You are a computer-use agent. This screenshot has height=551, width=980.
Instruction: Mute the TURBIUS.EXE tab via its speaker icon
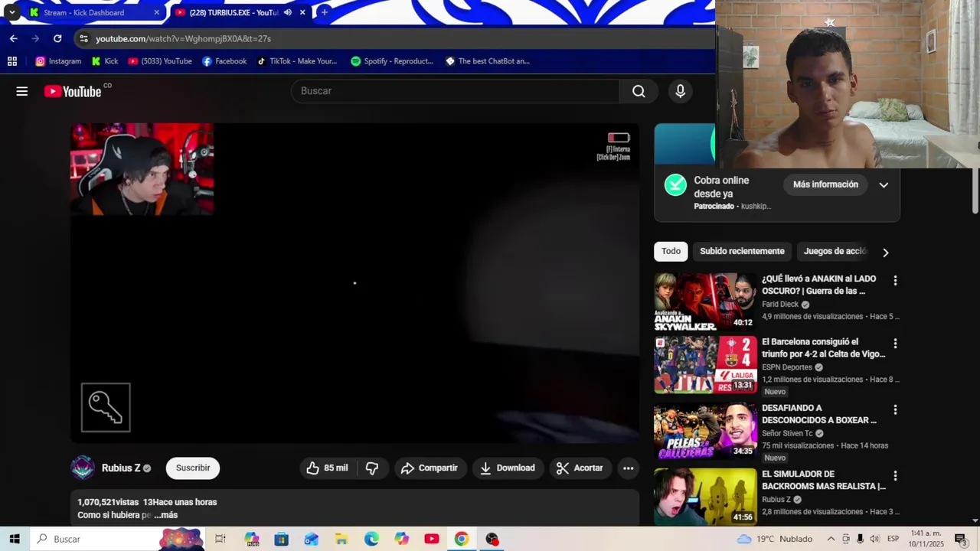(x=288, y=12)
